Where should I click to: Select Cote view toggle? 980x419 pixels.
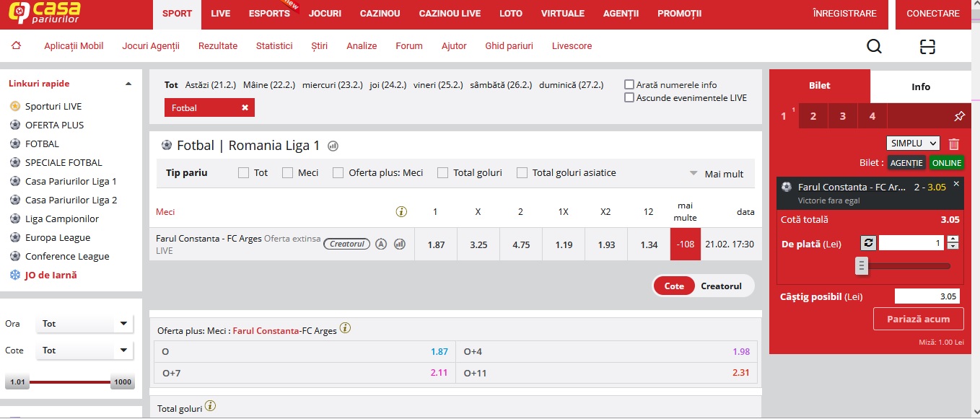(674, 286)
